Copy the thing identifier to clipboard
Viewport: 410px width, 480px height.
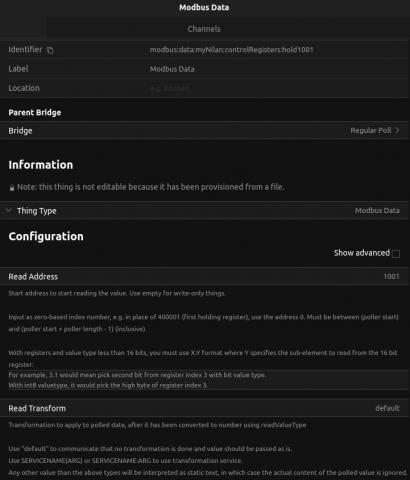click(50, 50)
